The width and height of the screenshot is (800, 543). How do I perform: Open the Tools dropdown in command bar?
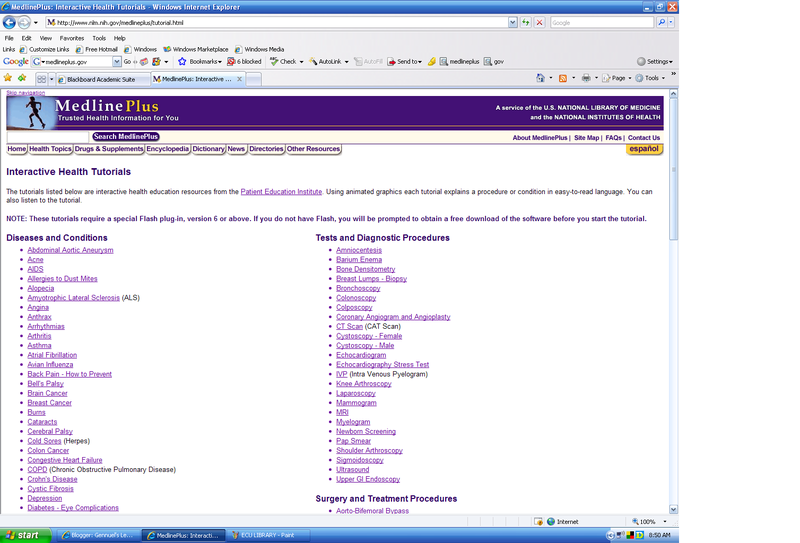click(663, 78)
